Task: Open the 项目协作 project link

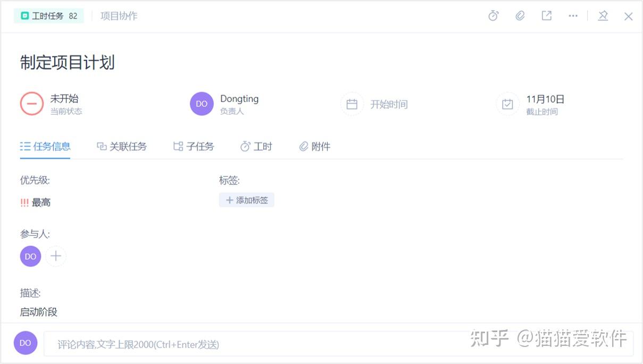Action: (119, 16)
